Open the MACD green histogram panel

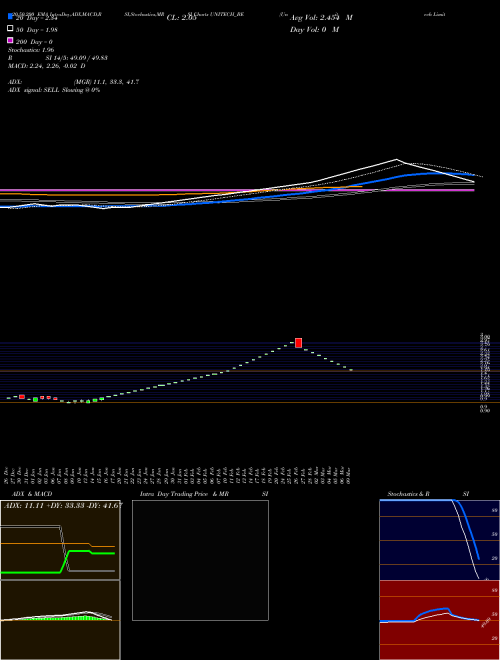pos(60,620)
